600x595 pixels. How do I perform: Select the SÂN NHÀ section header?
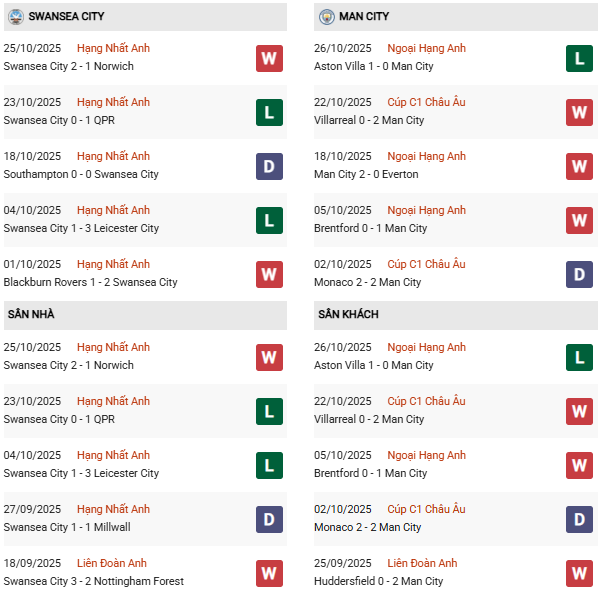pyautogui.click(x=32, y=315)
